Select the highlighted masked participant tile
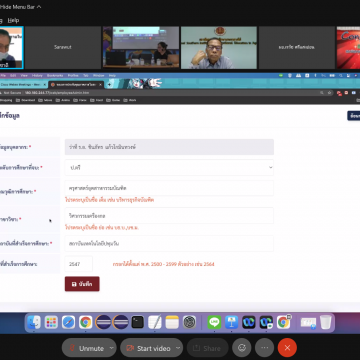 [x=11, y=48]
